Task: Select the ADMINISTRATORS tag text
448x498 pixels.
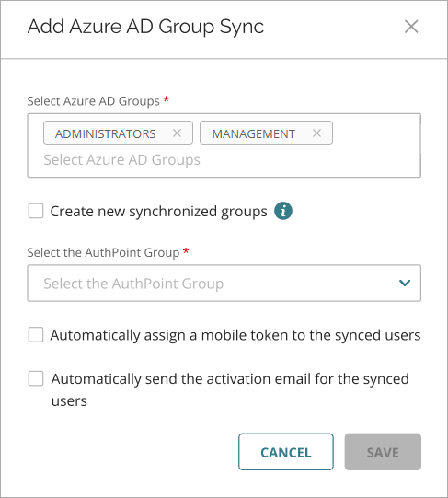Action: pyautogui.click(x=106, y=133)
